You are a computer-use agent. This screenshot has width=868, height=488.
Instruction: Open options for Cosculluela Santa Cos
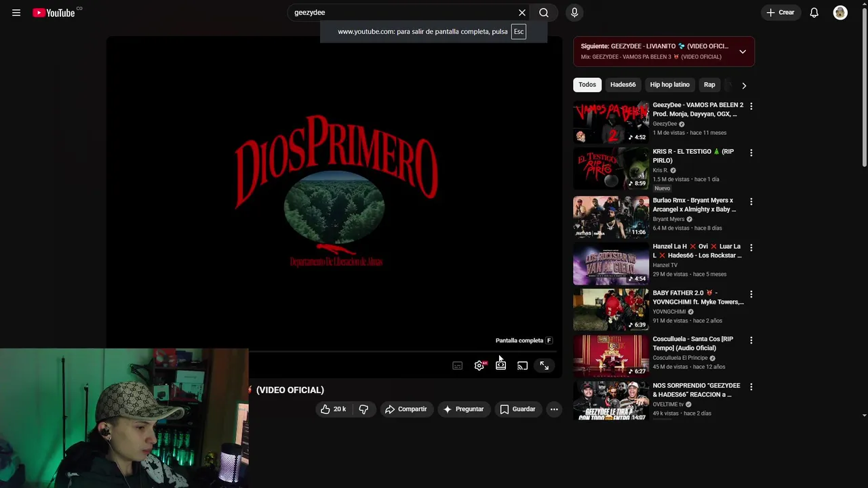(751, 340)
